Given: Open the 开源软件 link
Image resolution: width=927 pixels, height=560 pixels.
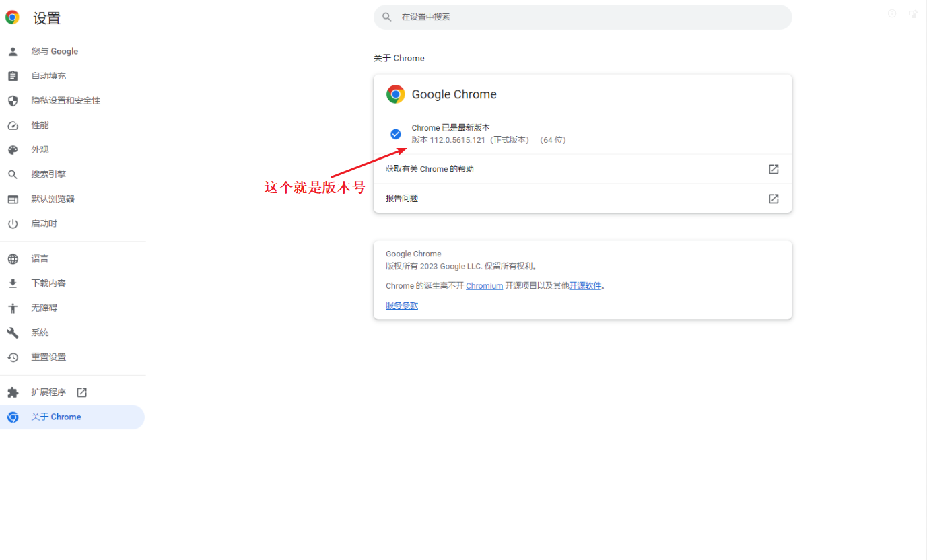Looking at the screenshot, I should (585, 285).
